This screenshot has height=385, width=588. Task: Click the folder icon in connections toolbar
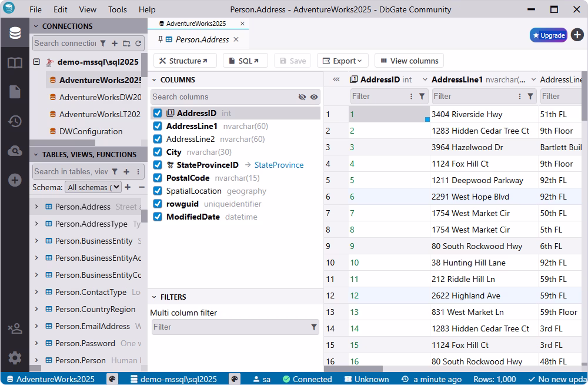(x=127, y=44)
